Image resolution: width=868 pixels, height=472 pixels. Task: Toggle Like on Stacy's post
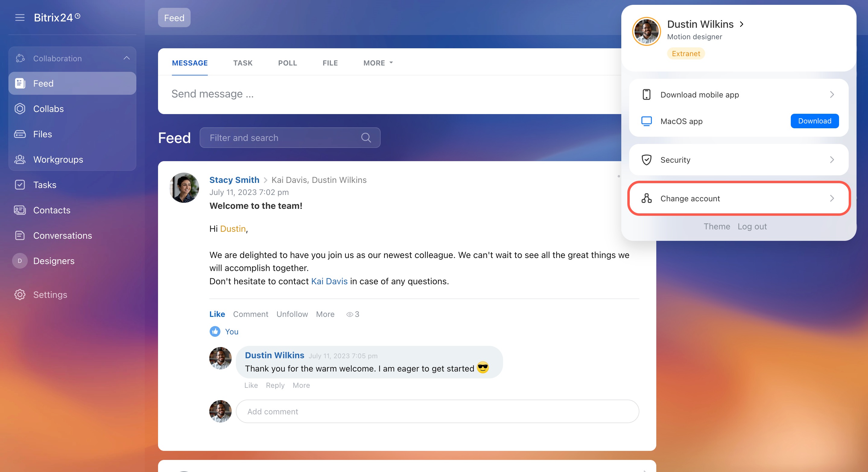click(x=217, y=314)
